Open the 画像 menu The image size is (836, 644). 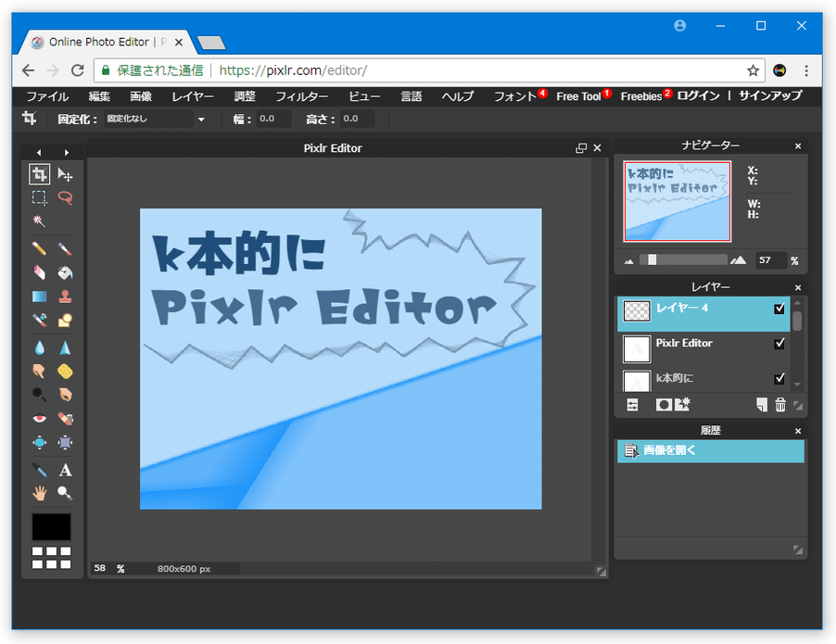pos(141,96)
